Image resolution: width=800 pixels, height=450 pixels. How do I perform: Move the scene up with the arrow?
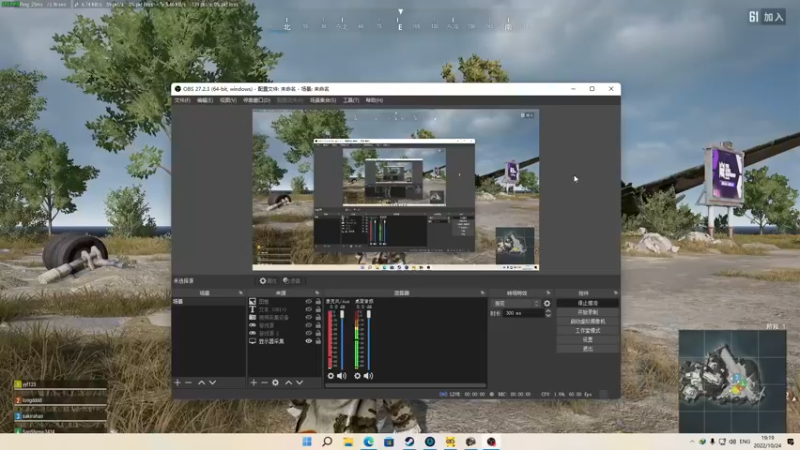tap(202, 382)
